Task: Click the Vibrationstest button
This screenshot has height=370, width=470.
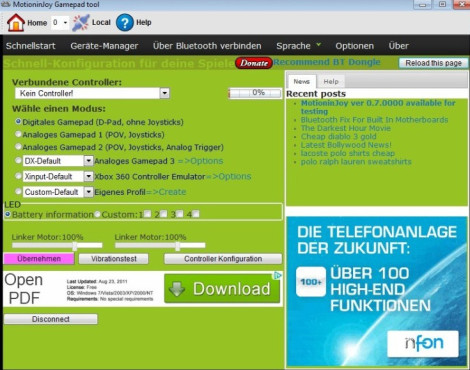Action: (114, 259)
